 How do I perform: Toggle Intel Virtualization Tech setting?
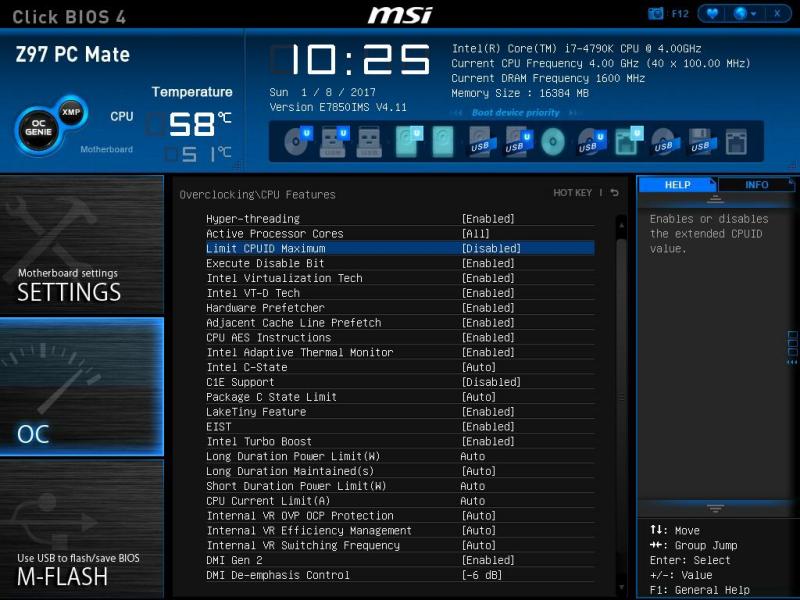pos(399,278)
